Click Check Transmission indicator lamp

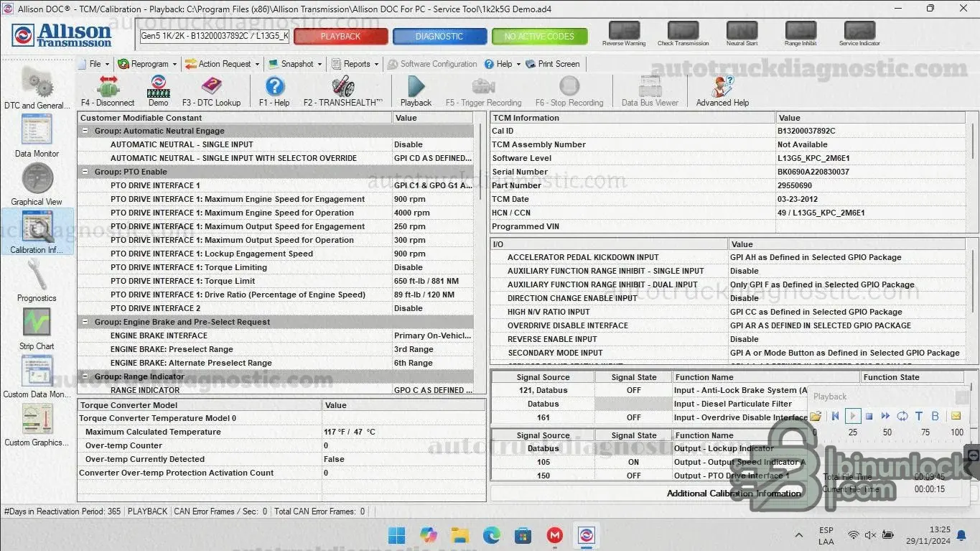pos(683,31)
